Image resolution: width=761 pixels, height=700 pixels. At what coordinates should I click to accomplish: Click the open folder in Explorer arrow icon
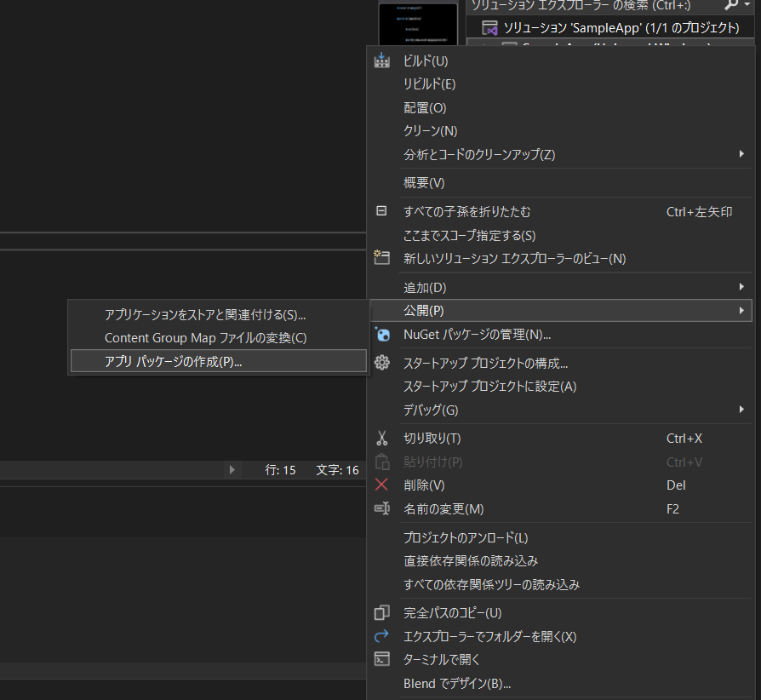pyautogui.click(x=382, y=635)
